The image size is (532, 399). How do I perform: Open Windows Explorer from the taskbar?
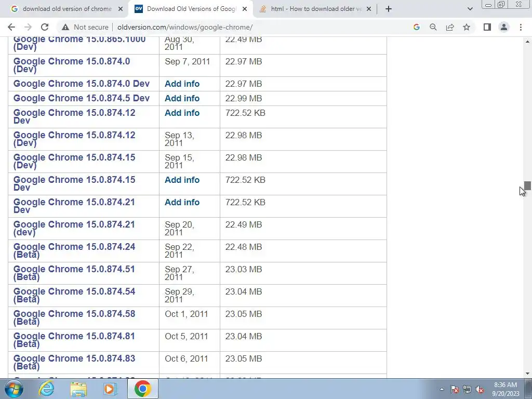(78, 389)
